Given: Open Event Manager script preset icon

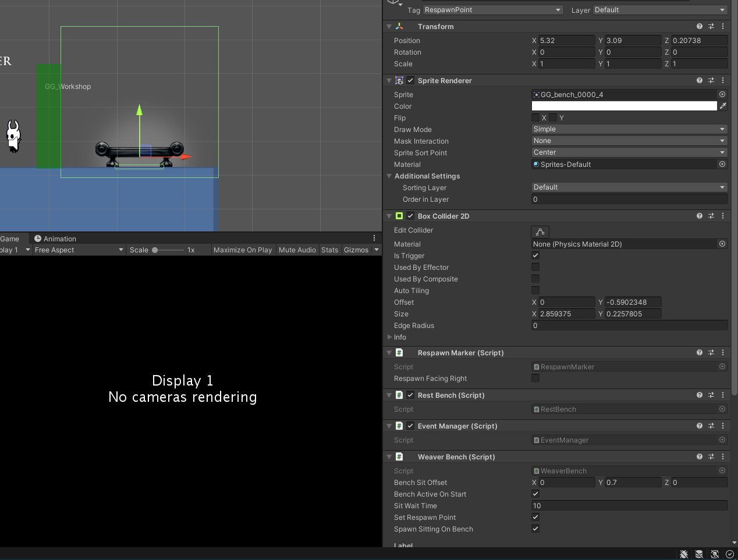Looking at the screenshot, I should click(711, 426).
